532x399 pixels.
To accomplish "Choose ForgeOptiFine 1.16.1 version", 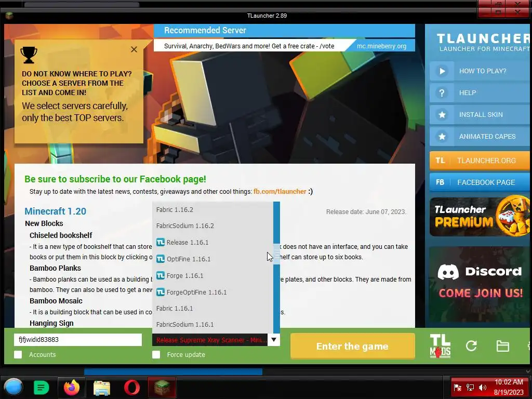I will [x=212, y=292].
